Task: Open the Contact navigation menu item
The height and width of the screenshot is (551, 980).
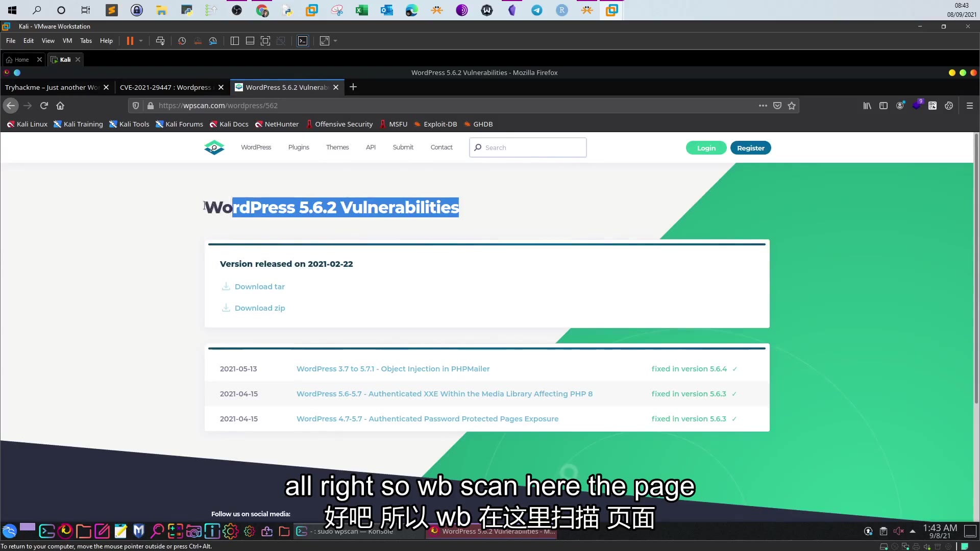Action: click(442, 147)
